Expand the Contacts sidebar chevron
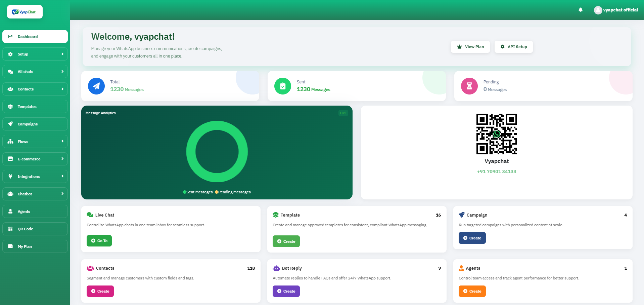This screenshot has width=644, height=305. click(62, 89)
